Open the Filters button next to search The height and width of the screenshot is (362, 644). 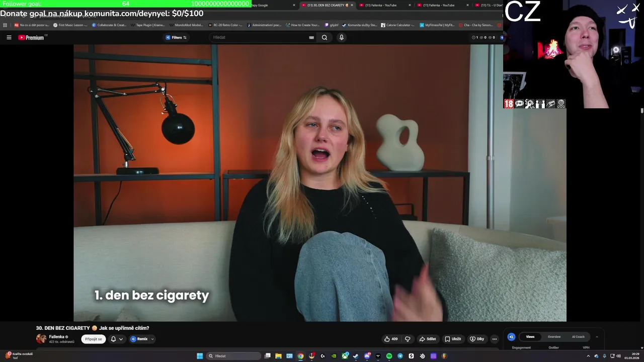coord(176,37)
